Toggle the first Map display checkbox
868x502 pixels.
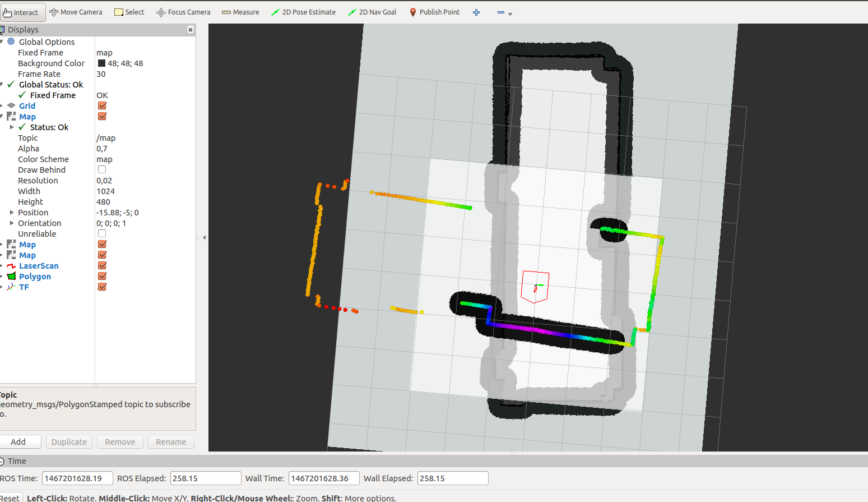102,116
